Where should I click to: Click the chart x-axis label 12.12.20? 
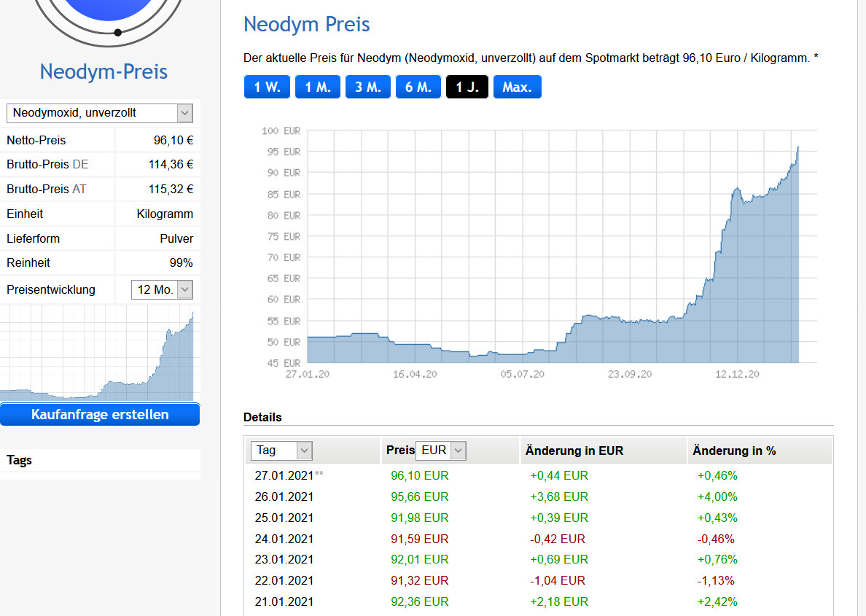pyautogui.click(x=737, y=375)
